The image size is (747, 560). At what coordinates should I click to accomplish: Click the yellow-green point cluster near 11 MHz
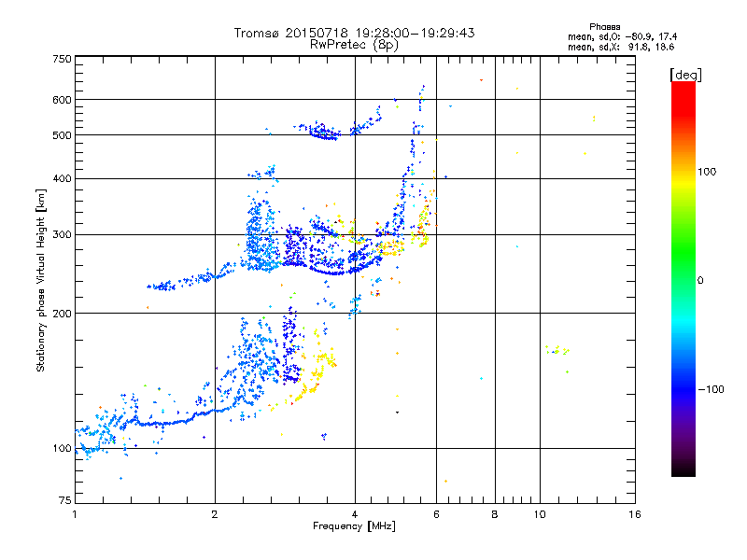coord(557,351)
